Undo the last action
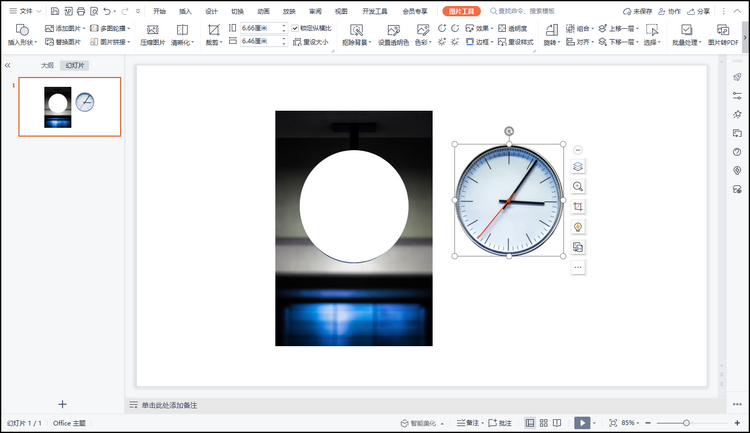The image size is (750, 433). click(107, 11)
